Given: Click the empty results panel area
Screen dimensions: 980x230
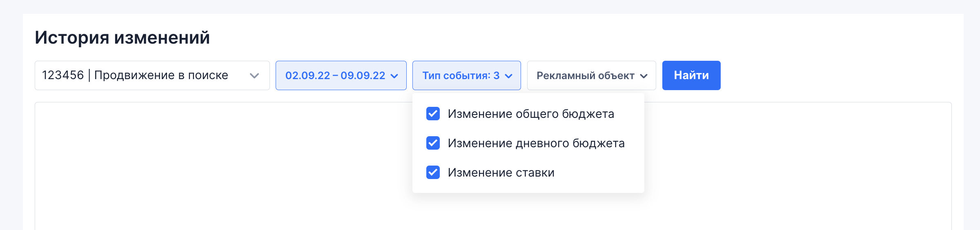Looking at the screenshot, I should [225, 167].
